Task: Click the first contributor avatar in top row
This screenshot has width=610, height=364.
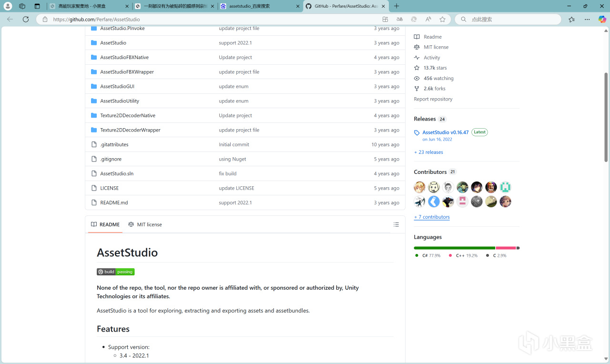Action: point(419,187)
